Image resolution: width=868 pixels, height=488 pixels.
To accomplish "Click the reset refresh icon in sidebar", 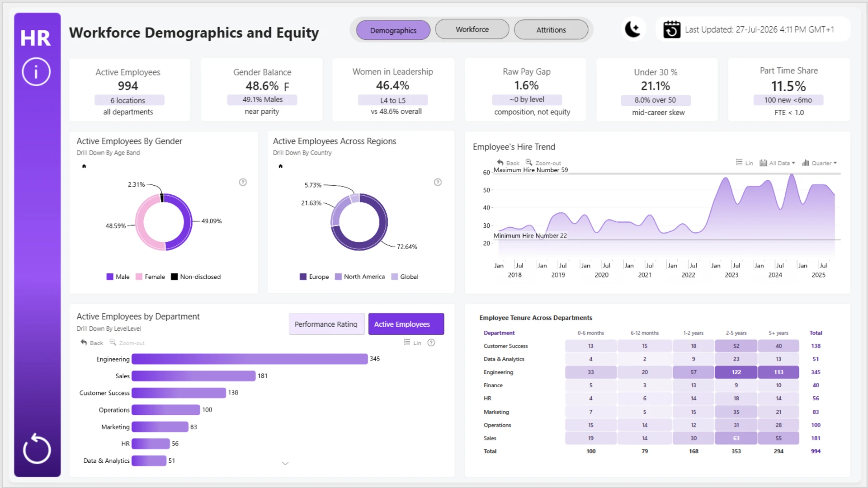I will pos(37,449).
